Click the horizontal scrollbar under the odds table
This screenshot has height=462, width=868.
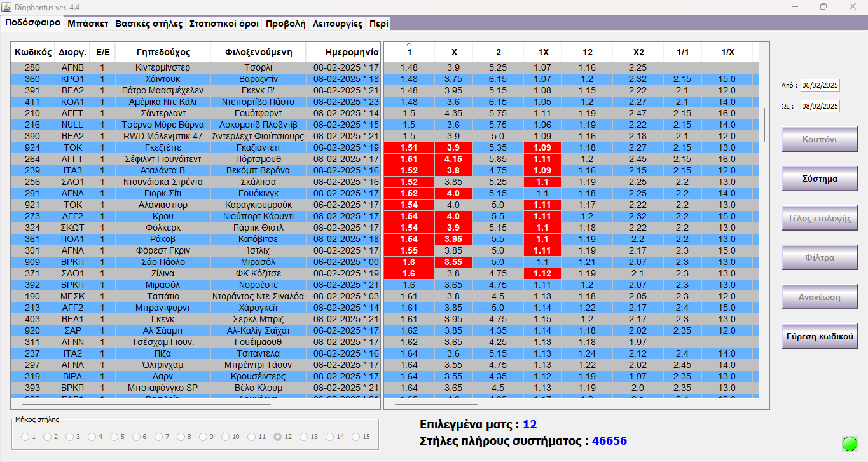click(x=436, y=404)
